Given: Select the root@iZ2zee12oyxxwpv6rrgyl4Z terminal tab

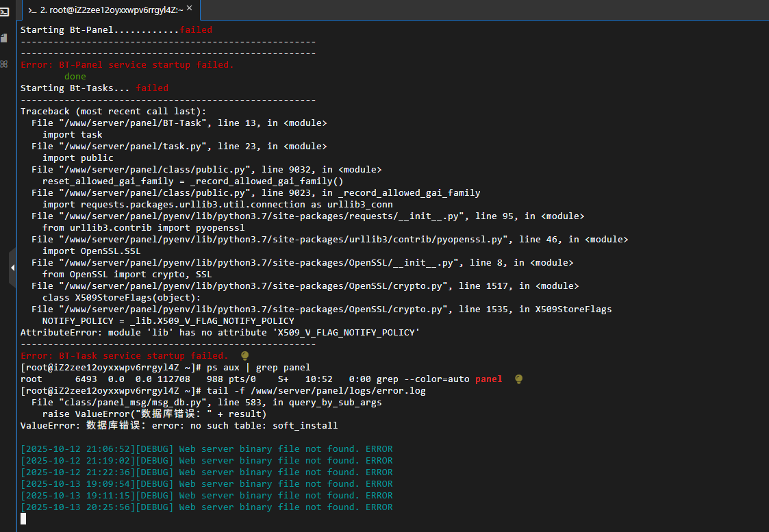Looking at the screenshot, I should point(110,10).
